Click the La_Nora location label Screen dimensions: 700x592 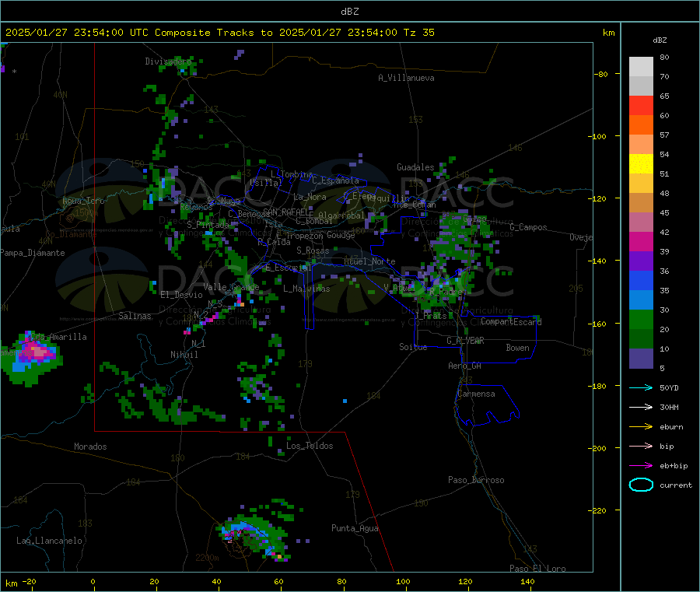[310, 197]
